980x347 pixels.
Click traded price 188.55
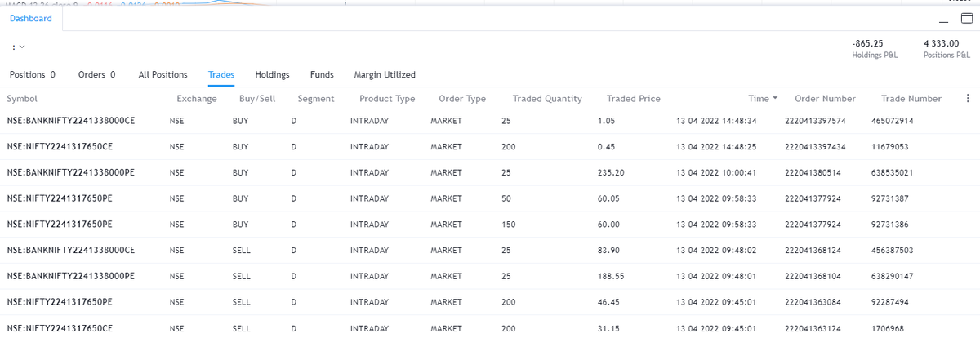(611, 276)
